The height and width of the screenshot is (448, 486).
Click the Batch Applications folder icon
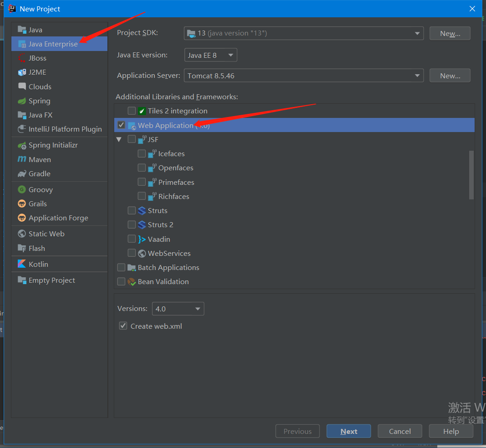tap(132, 268)
